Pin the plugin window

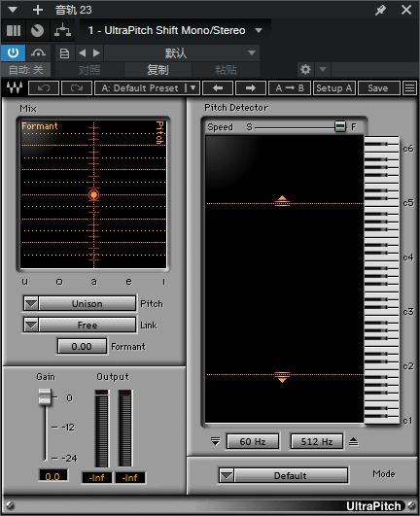[x=380, y=10]
